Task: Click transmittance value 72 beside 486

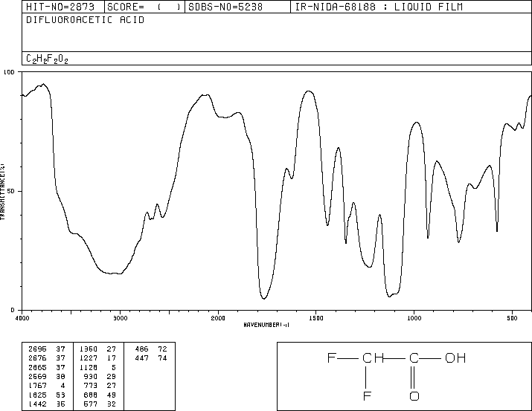Action: 162,349
